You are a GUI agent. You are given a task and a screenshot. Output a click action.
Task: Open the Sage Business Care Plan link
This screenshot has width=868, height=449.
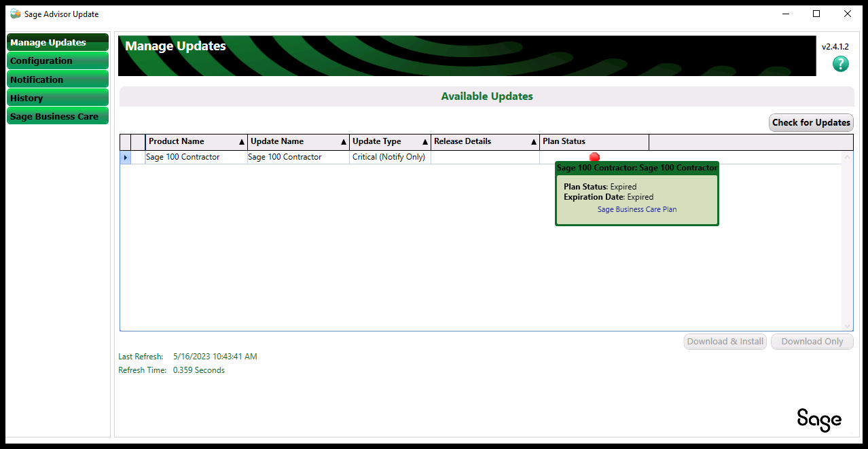point(637,209)
